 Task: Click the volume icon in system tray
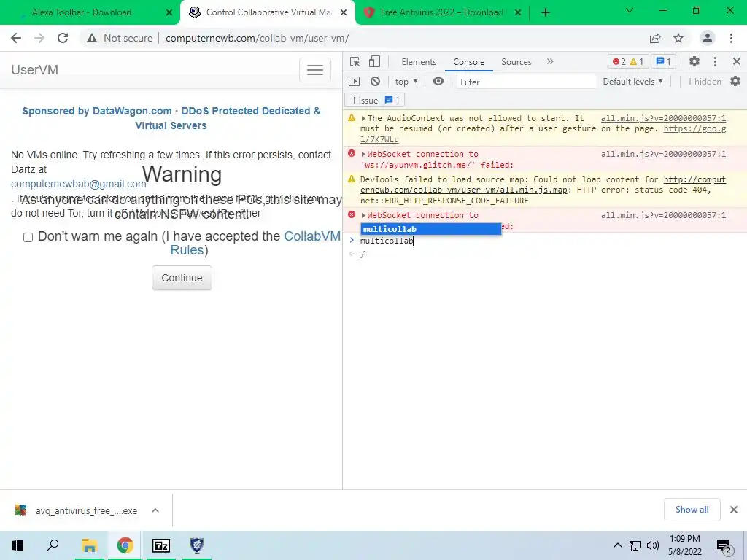[x=653, y=545]
